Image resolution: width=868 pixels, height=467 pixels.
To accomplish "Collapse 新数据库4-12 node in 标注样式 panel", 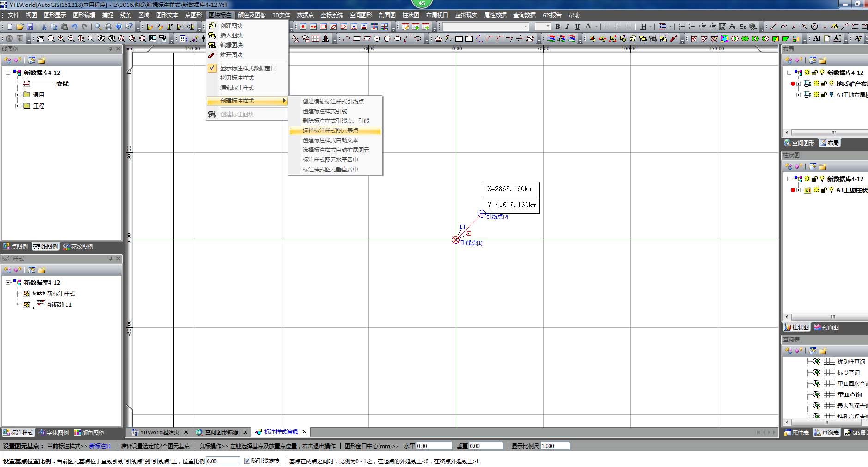I will point(8,282).
